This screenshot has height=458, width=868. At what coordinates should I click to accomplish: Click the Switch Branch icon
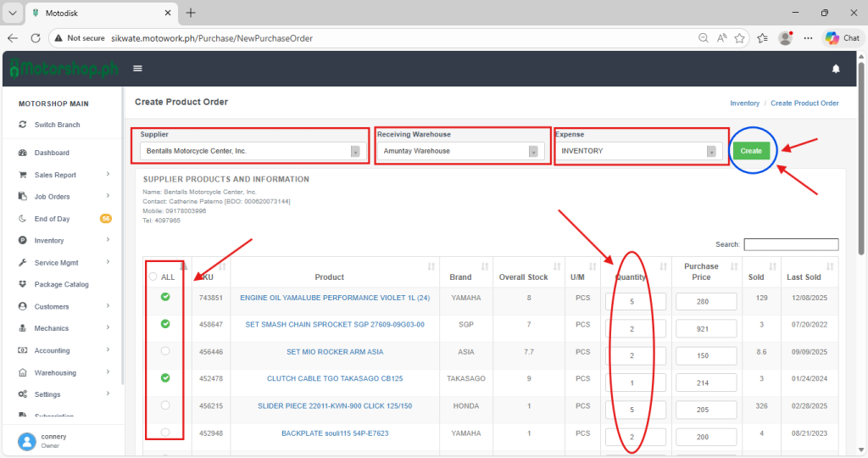pyautogui.click(x=23, y=125)
